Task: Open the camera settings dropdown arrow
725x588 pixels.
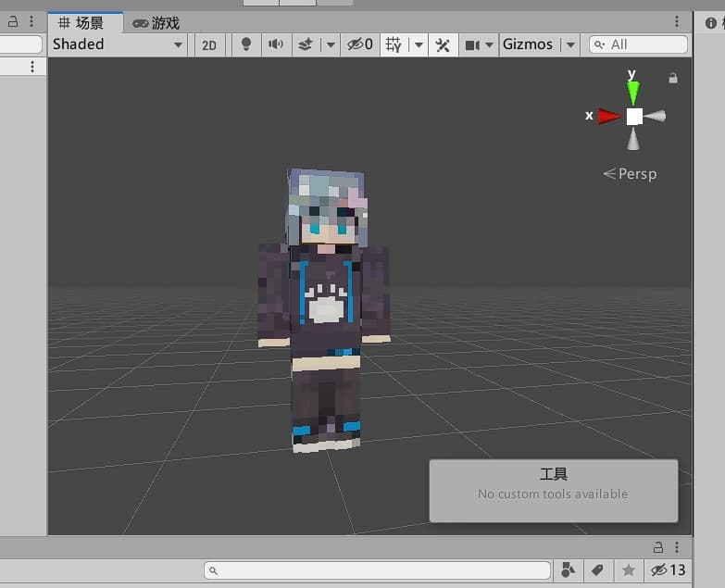Action: point(490,44)
